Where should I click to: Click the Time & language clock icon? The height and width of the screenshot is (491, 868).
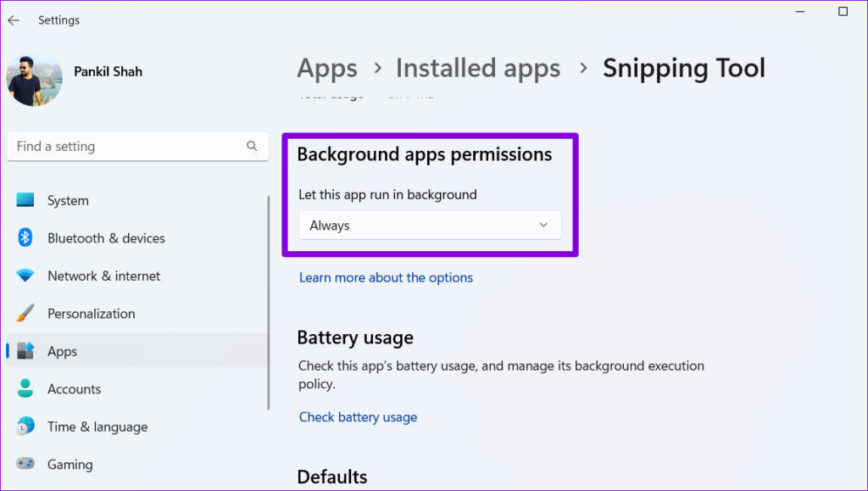point(25,427)
